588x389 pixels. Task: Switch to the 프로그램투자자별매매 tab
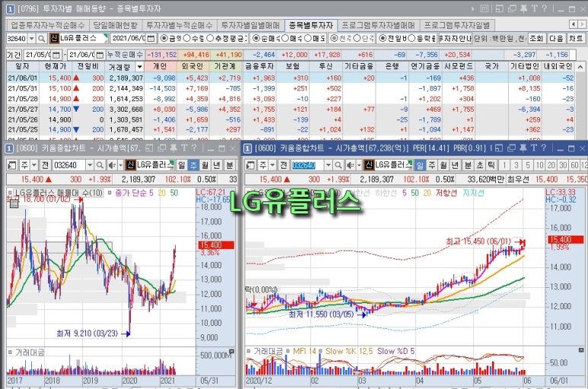(x=378, y=26)
